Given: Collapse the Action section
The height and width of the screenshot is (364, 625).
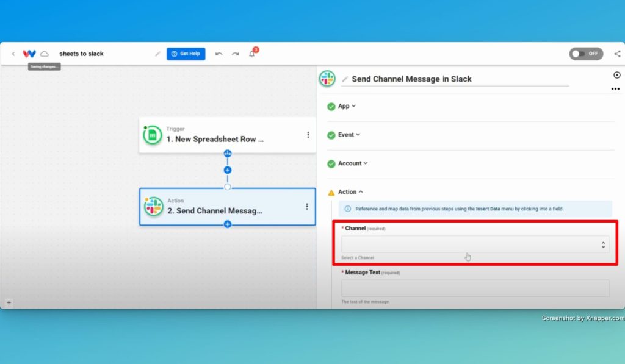Looking at the screenshot, I should coord(350,192).
